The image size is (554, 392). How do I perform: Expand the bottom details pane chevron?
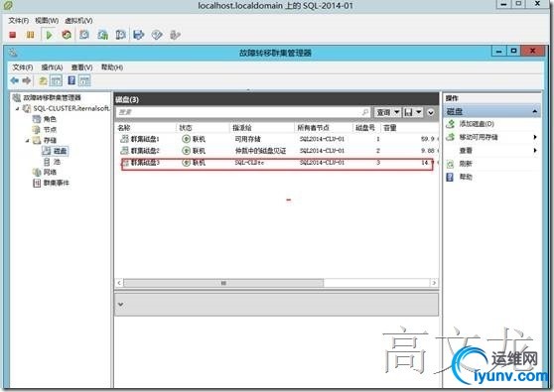[120, 304]
